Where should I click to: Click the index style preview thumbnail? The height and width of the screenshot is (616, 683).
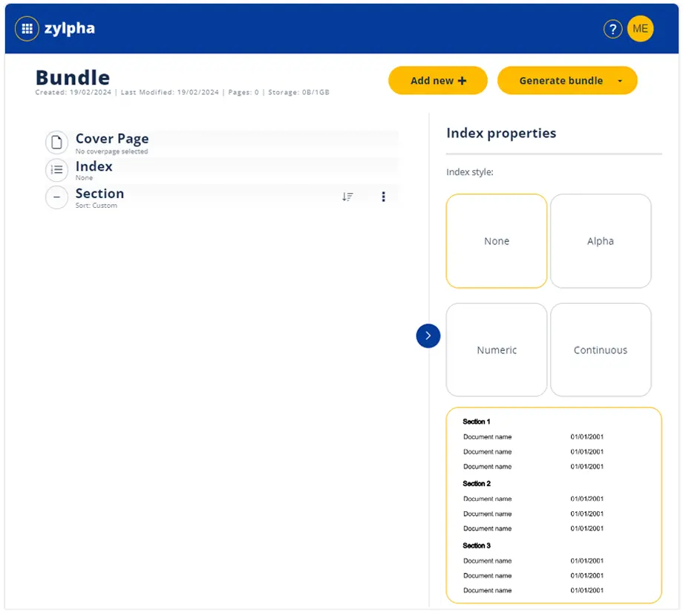552,505
